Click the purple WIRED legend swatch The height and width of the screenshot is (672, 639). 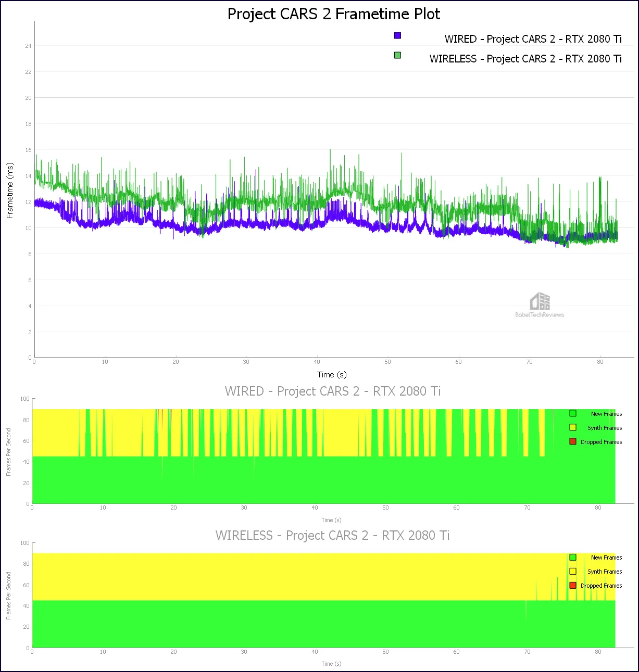[x=397, y=35]
